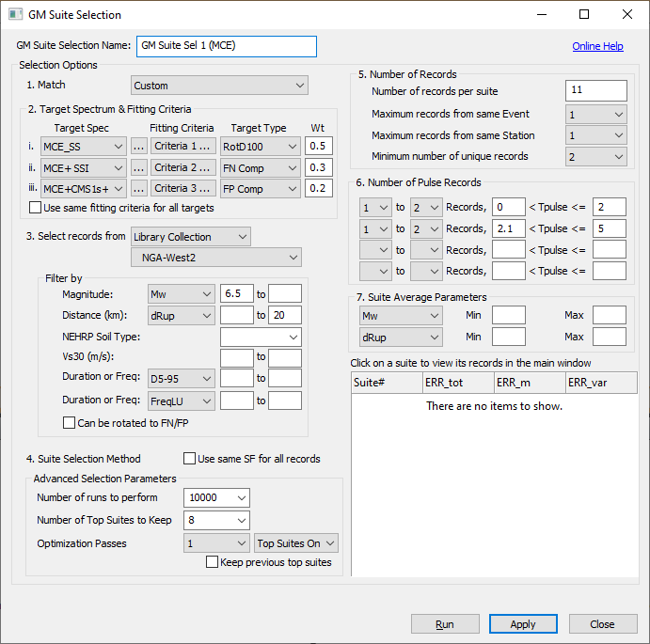Check Use same SF for all records
This screenshot has width=650, height=644.
189,459
